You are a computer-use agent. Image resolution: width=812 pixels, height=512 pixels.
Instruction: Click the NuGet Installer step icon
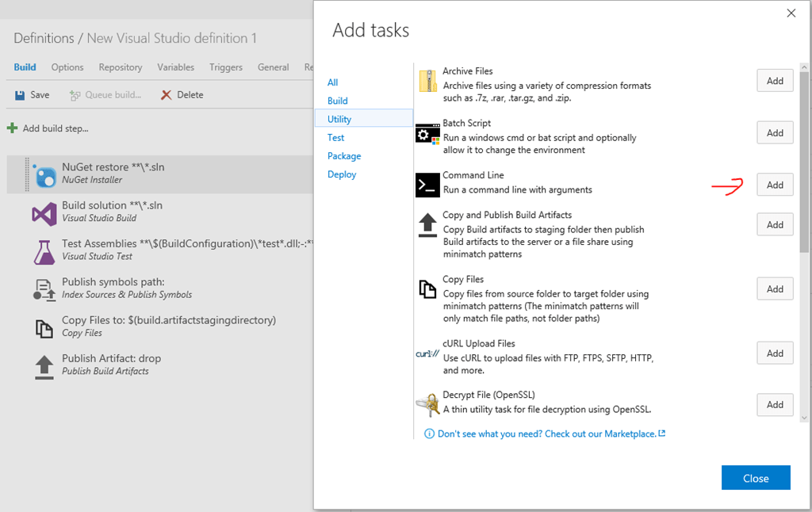pyautogui.click(x=44, y=175)
